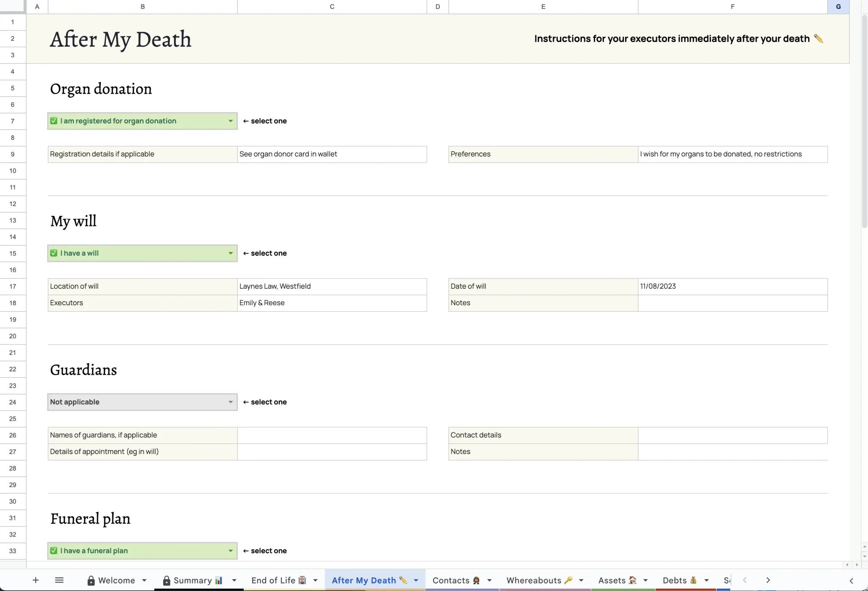Show previous sheet tabs with left arrow
Image resolution: width=868 pixels, height=591 pixels.
point(745,580)
